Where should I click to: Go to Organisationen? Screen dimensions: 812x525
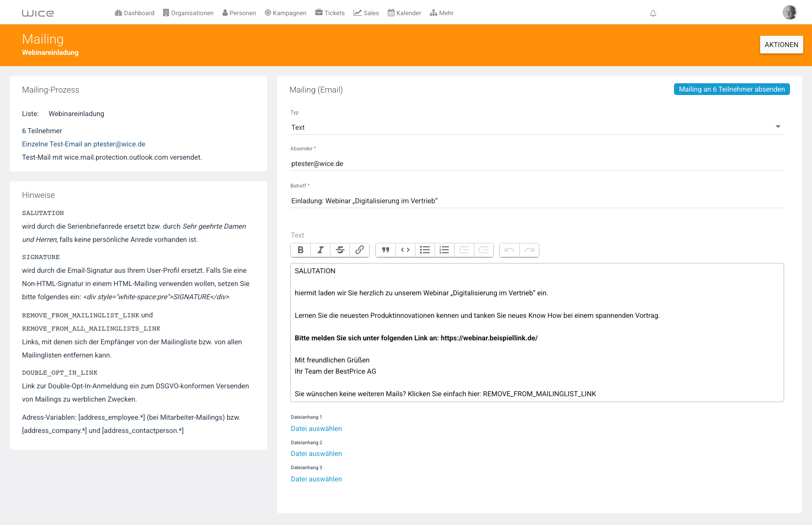(188, 13)
